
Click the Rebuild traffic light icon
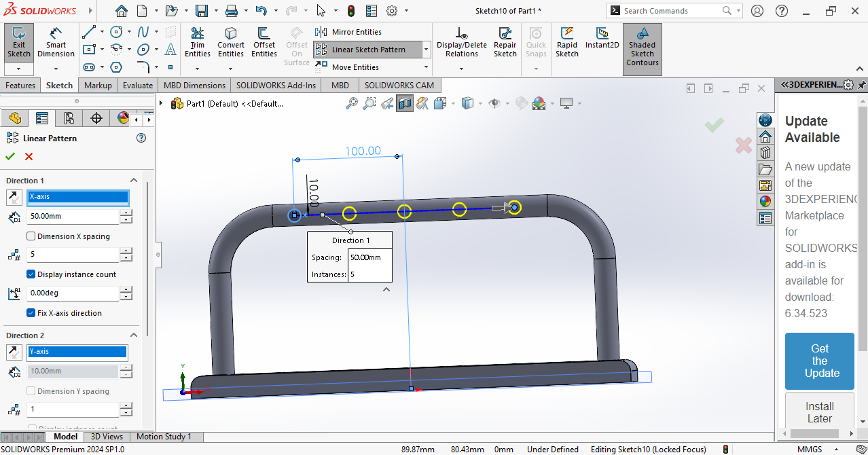tap(351, 11)
